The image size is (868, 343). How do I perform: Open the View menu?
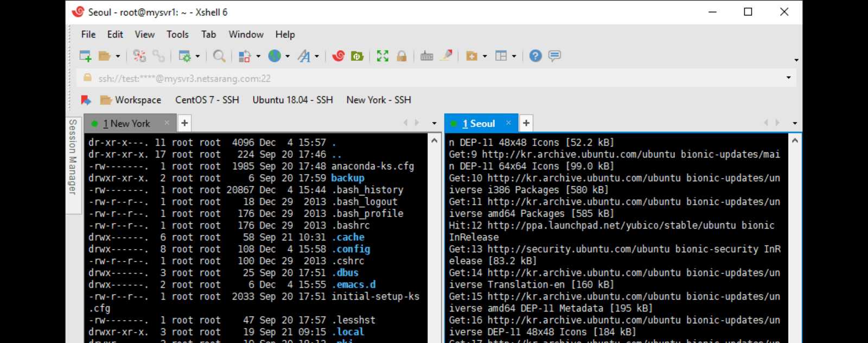(145, 34)
